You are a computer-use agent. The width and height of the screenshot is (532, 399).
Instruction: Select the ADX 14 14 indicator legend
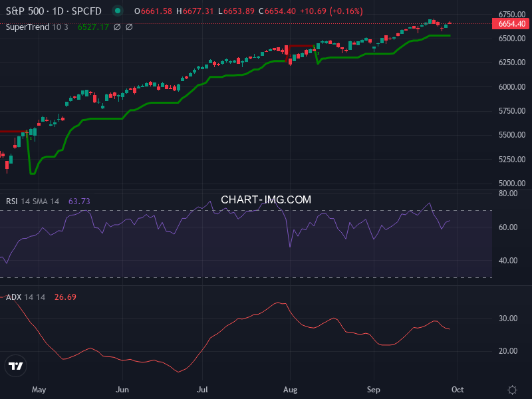(25, 297)
